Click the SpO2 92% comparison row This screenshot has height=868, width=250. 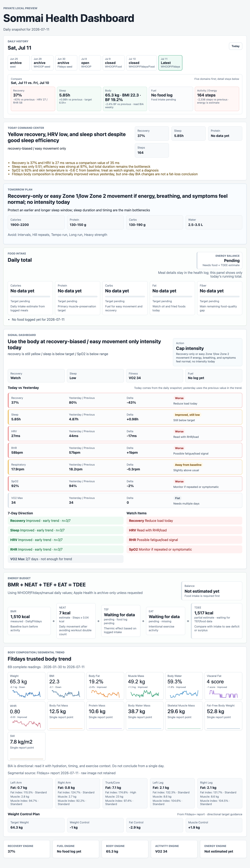(125, 483)
